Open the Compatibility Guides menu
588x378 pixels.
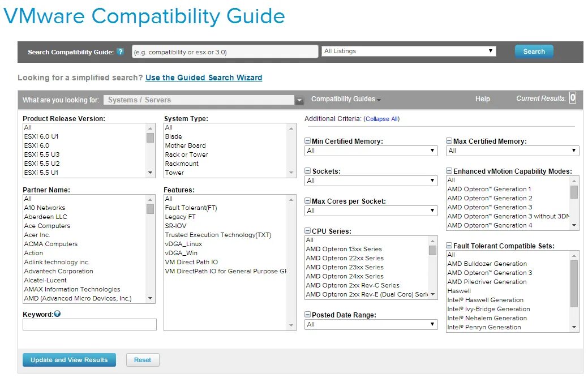346,99
